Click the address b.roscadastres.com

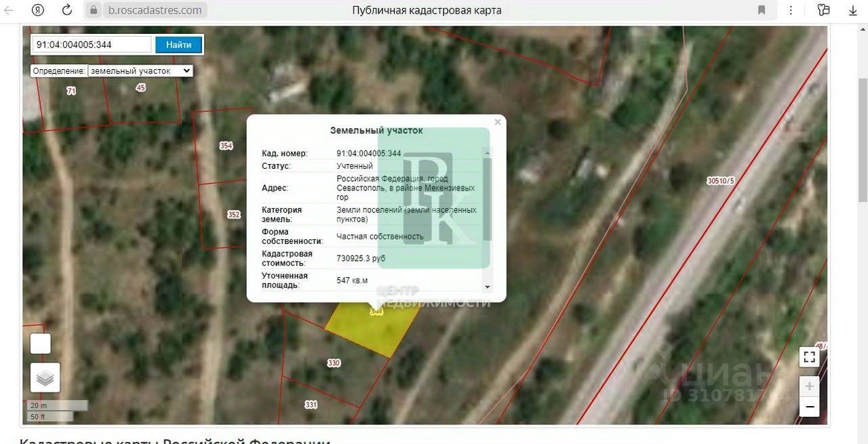[x=155, y=10]
